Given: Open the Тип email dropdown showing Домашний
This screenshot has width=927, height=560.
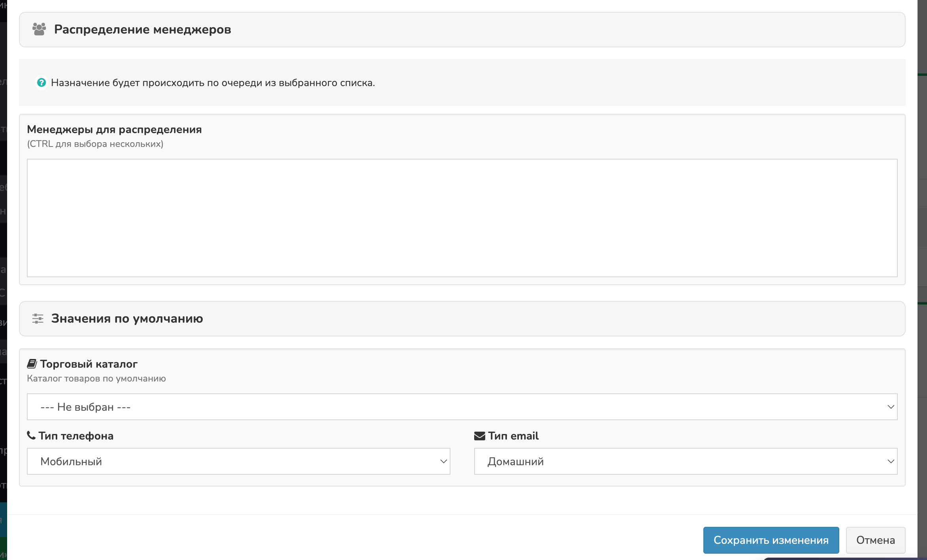Looking at the screenshot, I should click(685, 461).
